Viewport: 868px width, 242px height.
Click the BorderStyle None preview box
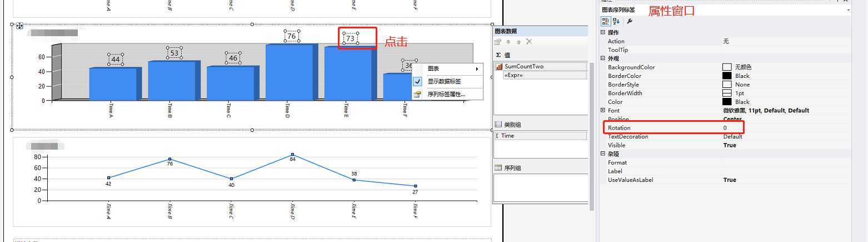[727, 85]
